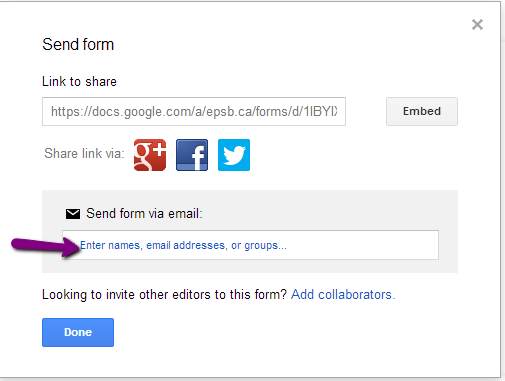Screen dimensions: 505x381
Task: Close the Send form dialog
Action: [477, 24]
